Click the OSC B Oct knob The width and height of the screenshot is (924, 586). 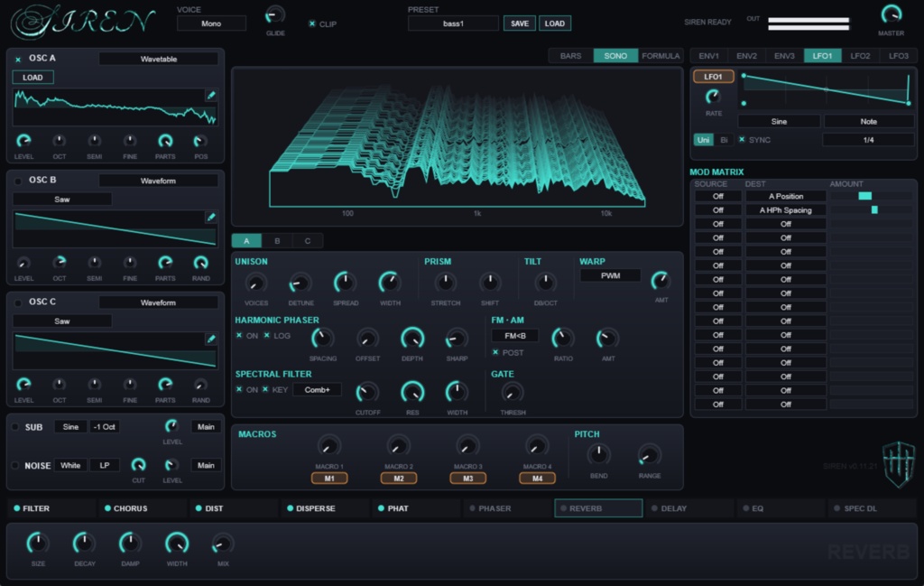[59, 263]
